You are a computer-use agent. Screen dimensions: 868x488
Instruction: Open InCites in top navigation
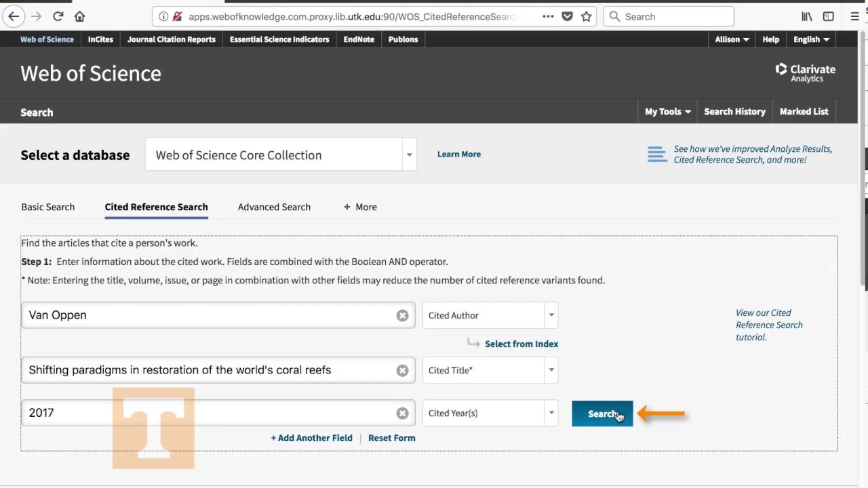click(100, 39)
